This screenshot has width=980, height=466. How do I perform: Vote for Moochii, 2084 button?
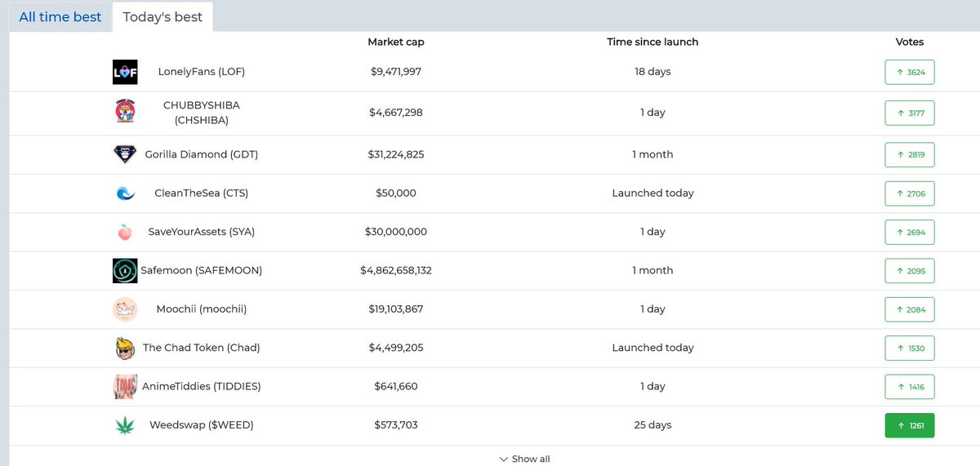click(x=910, y=309)
